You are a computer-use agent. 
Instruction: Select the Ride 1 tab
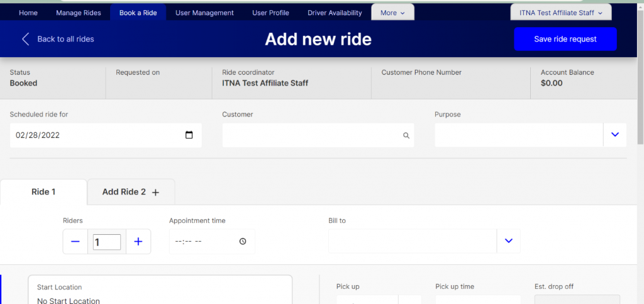pyautogui.click(x=43, y=192)
